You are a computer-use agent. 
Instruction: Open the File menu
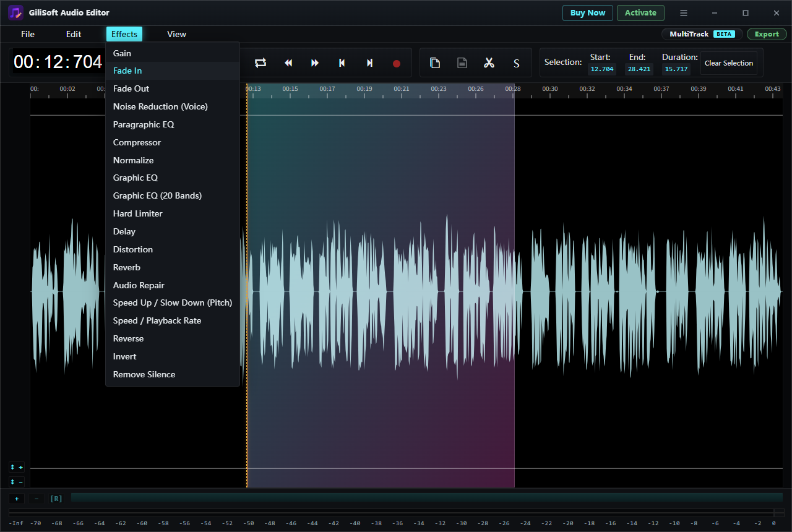(28, 34)
